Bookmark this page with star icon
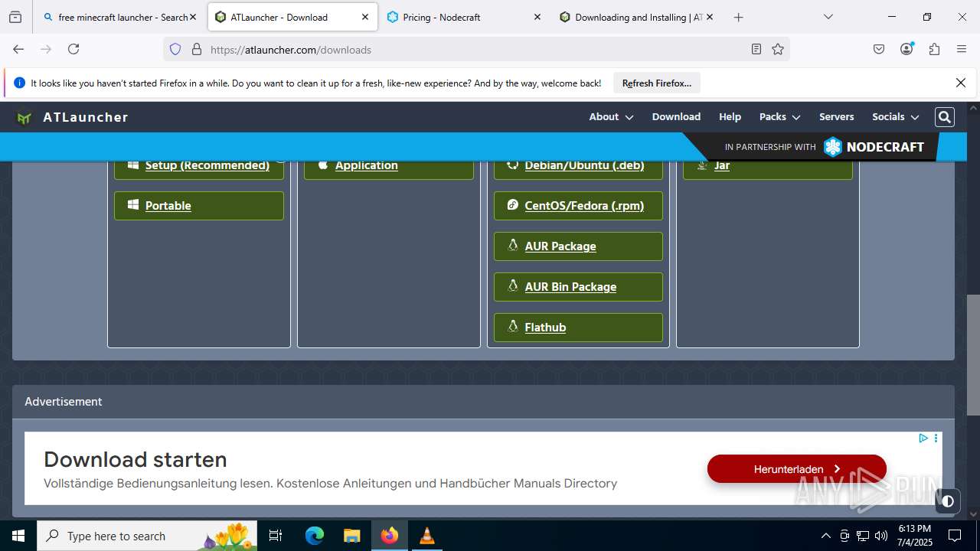 [778, 49]
